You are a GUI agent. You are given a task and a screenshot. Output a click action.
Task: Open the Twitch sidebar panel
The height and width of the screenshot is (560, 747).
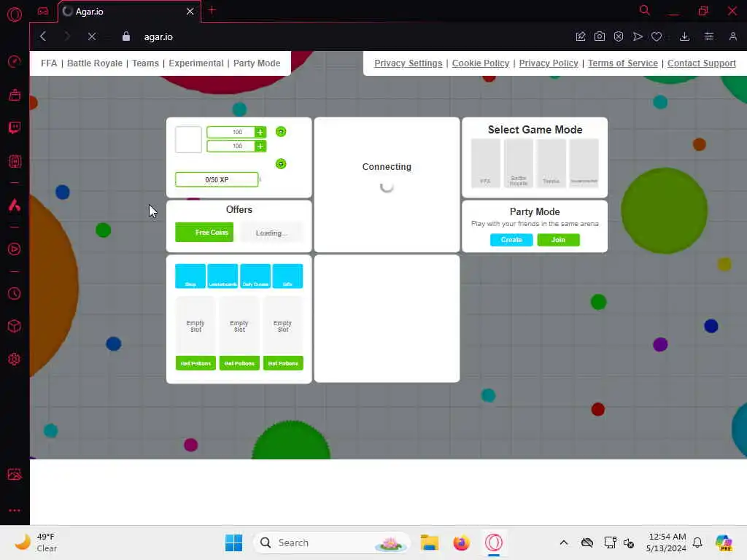point(15,127)
